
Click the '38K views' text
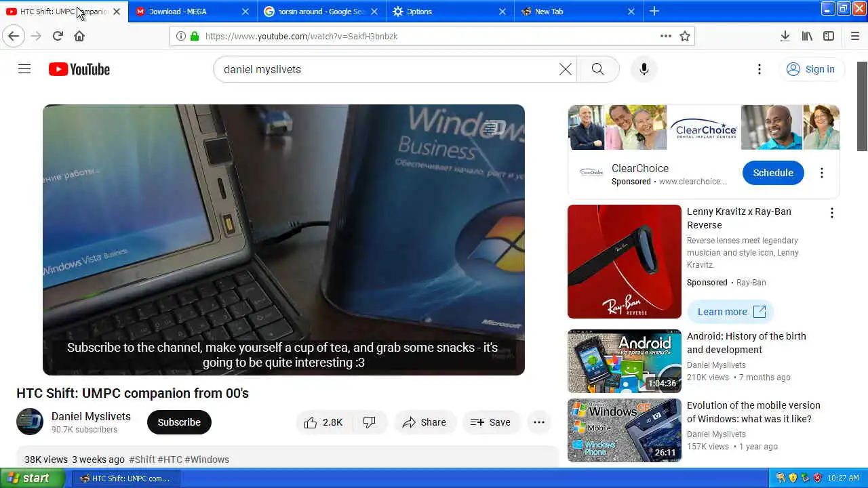(x=46, y=460)
